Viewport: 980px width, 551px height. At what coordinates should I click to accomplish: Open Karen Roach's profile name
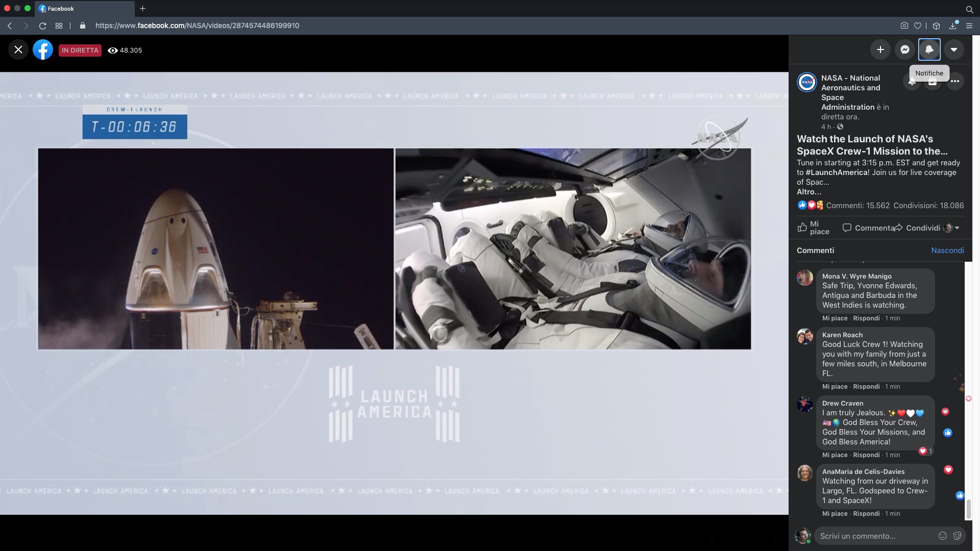[x=842, y=335]
